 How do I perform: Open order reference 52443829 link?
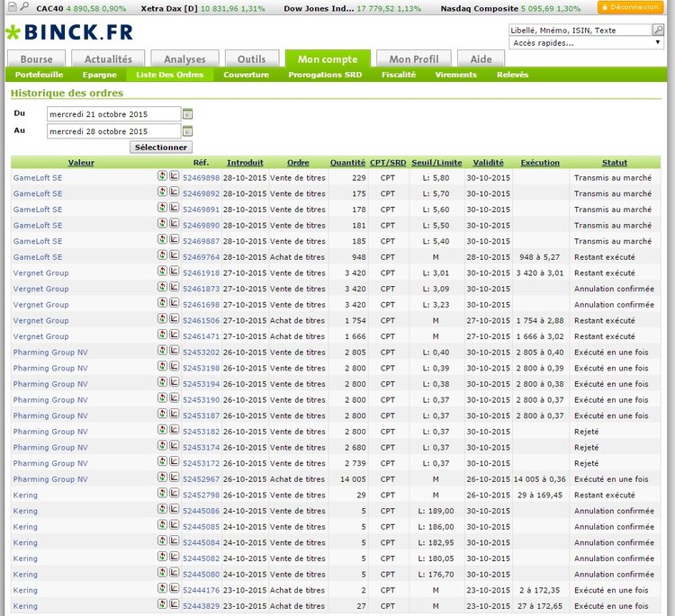[201, 606]
